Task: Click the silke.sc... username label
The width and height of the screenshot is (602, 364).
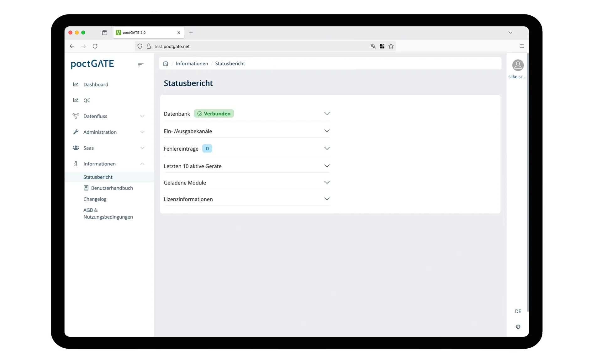Action: coord(517,76)
